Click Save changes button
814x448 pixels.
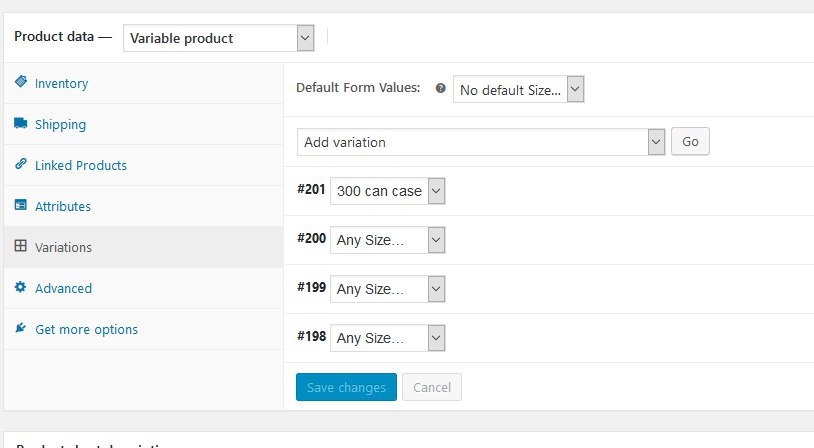346,387
